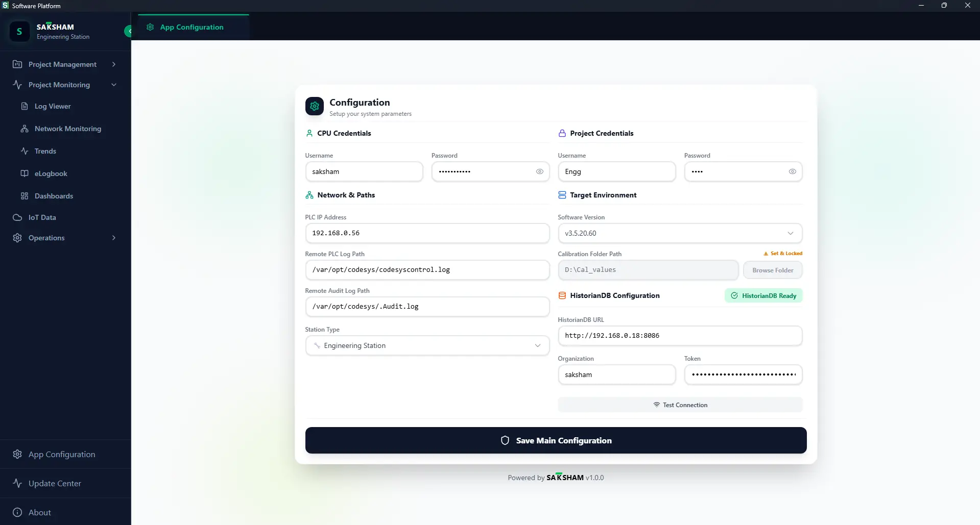Click the Project Monitoring pulse icon
The height and width of the screenshot is (525, 980).
click(x=17, y=85)
